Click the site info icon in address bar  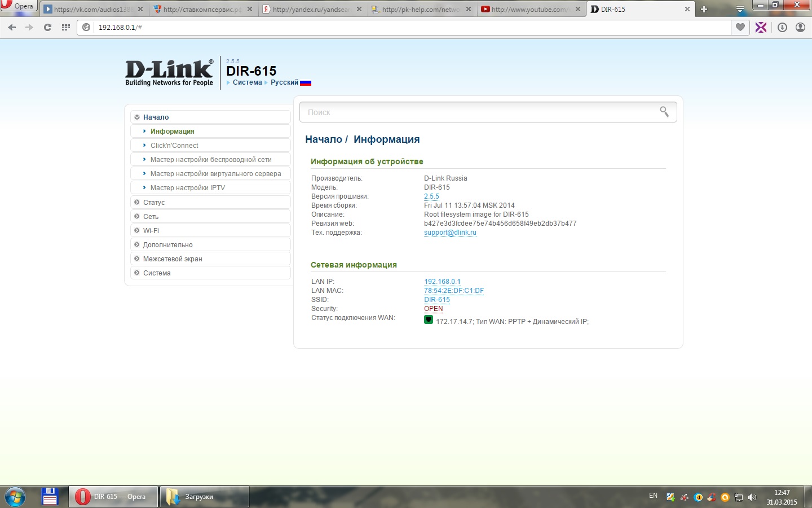tap(86, 27)
